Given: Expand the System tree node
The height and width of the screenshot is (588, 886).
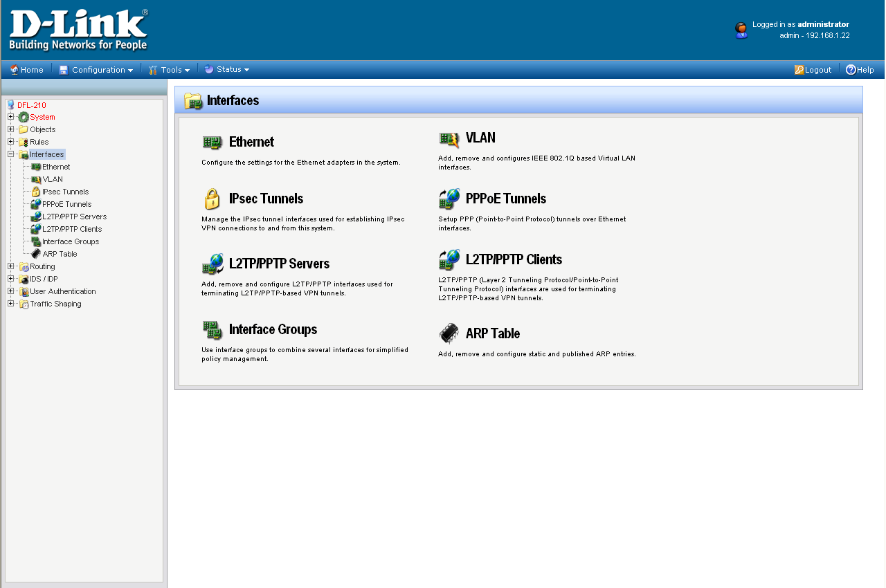Looking at the screenshot, I should point(11,117).
